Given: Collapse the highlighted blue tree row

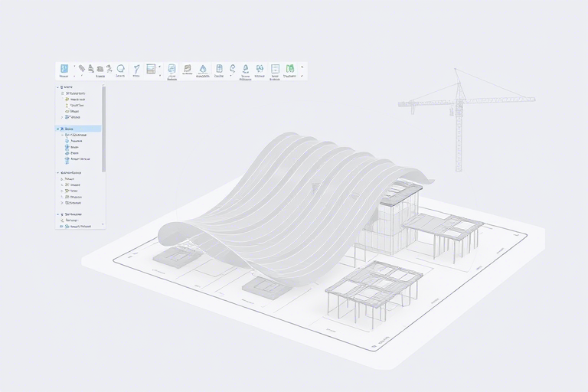Looking at the screenshot, I should [x=57, y=129].
